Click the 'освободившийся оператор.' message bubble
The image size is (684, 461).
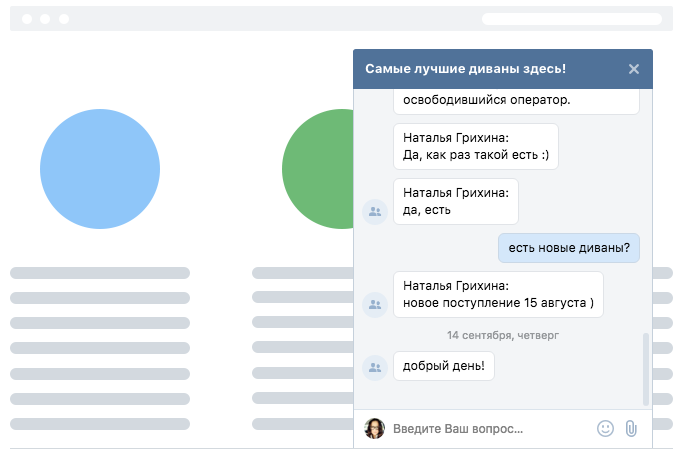[516, 101]
